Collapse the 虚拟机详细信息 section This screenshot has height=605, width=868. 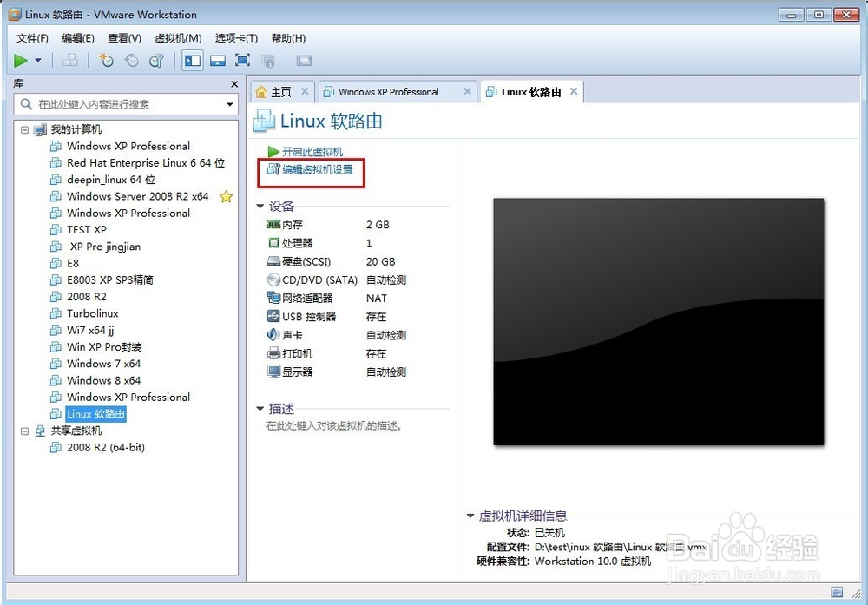(470, 516)
